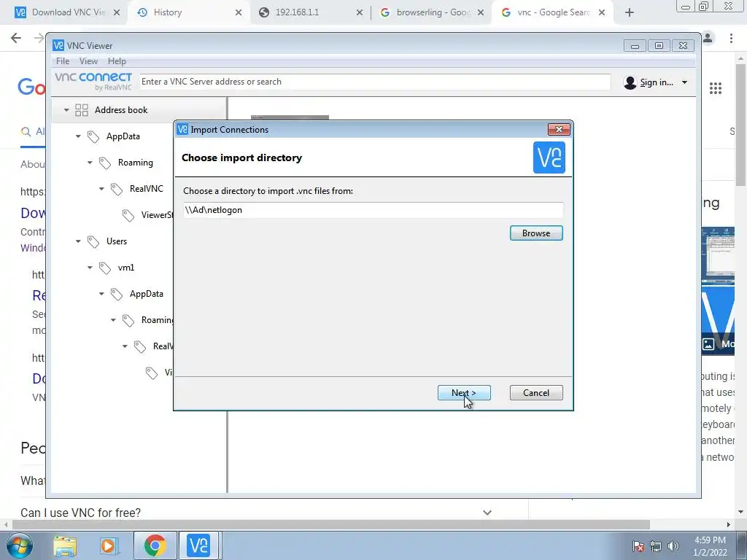Switch to Download VNC Viewer browser tab
Screen dimensions: 747x560
point(64,12)
